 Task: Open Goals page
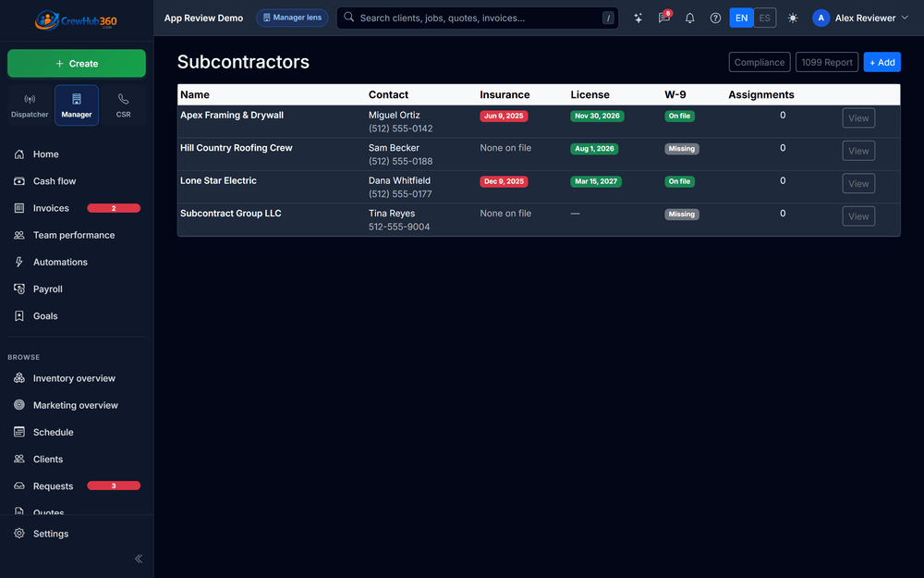pos(77,316)
